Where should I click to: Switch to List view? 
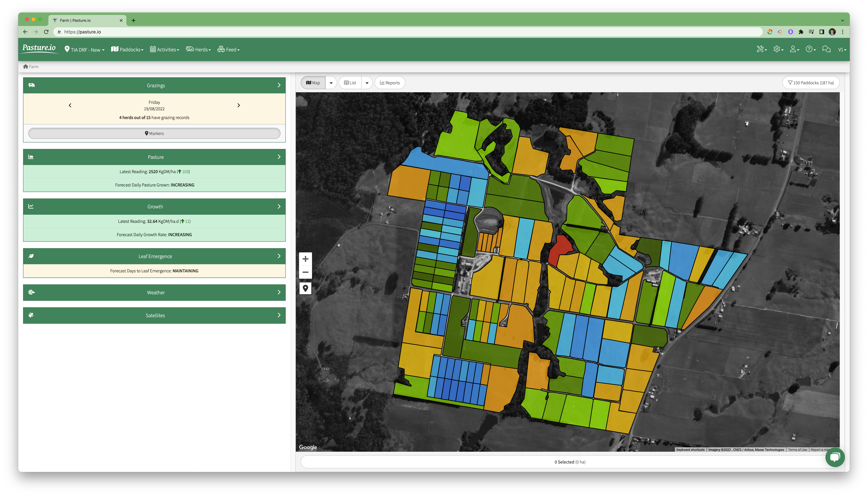(x=350, y=83)
